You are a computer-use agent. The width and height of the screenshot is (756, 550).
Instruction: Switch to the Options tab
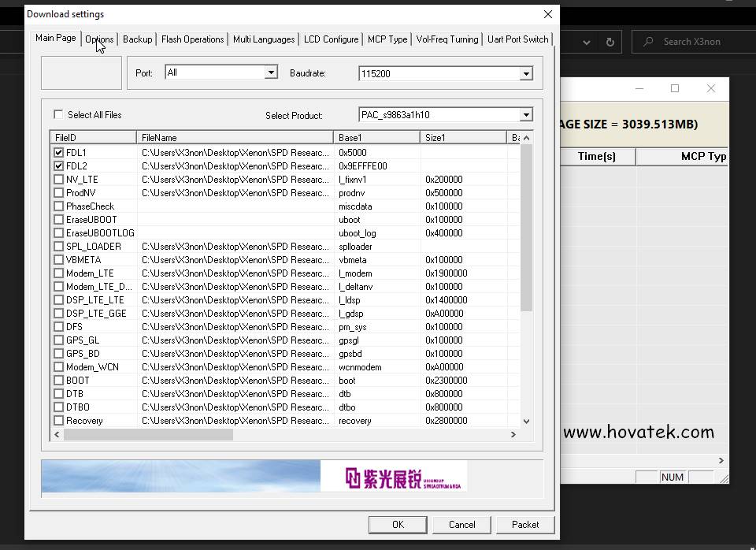[x=99, y=38]
